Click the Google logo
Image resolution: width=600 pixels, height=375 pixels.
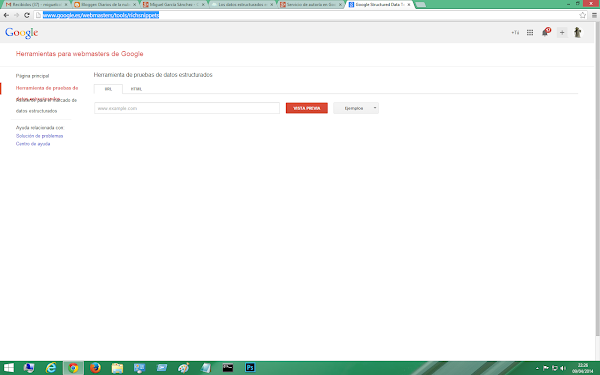(x=21, y=33)
